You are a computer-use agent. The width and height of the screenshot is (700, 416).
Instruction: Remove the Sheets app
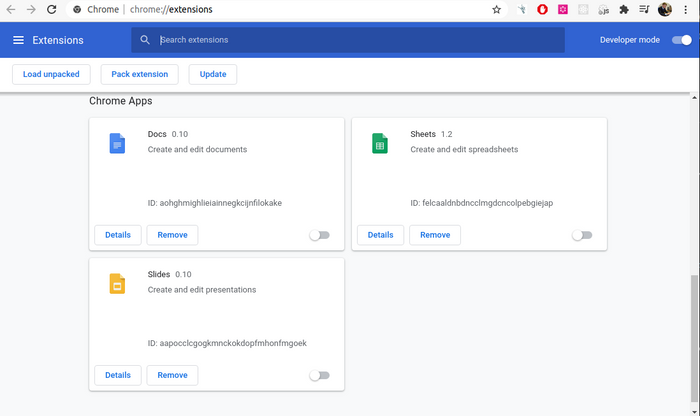coord(435,235)
